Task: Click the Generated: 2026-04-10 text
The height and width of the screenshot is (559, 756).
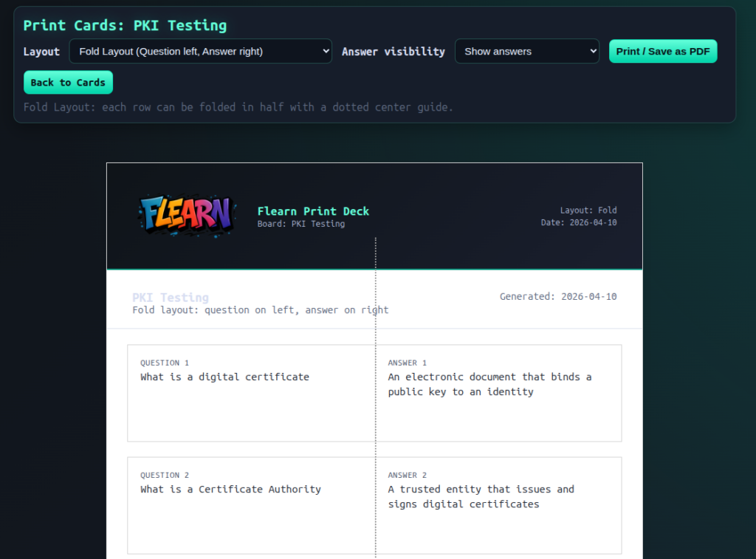Action: [557, 297]
